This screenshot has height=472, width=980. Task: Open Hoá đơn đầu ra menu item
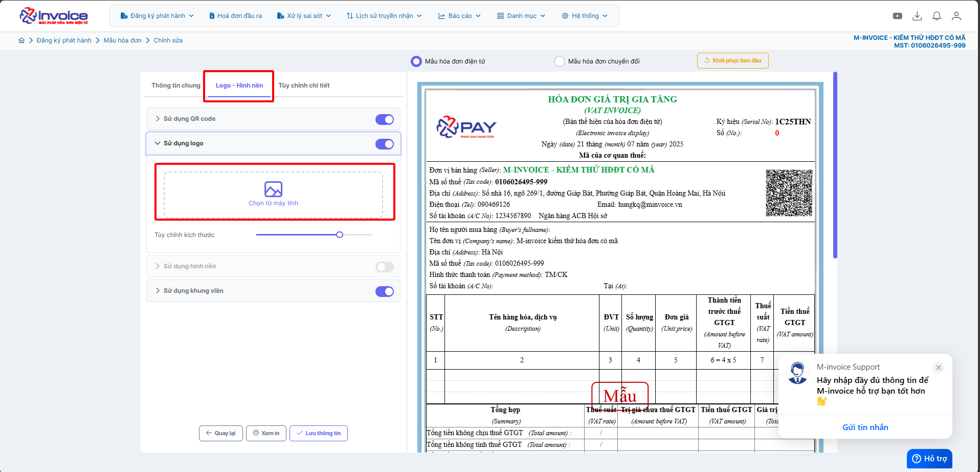[x=235, y=16]
